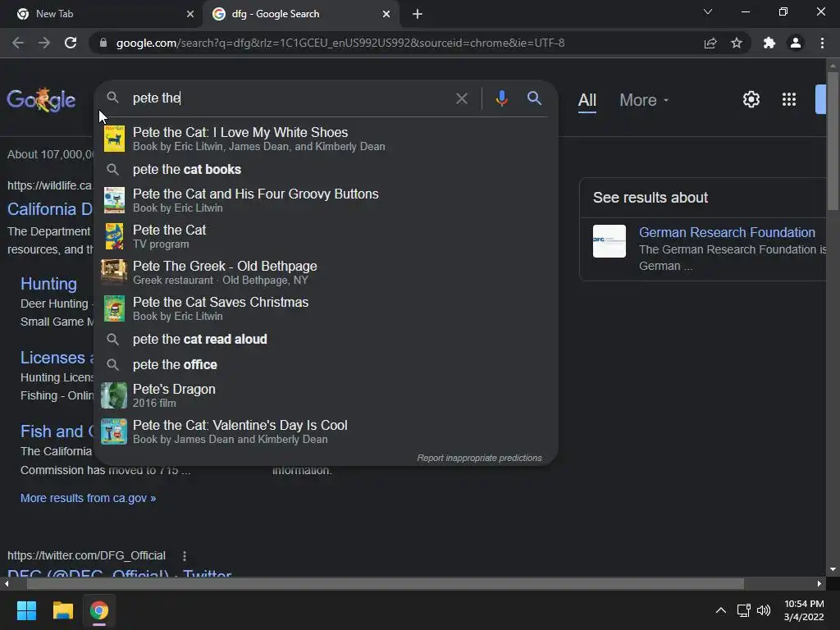Click the Chrome icon in the taskbar
The image size is (840, 630).
[x=99, y=610]
